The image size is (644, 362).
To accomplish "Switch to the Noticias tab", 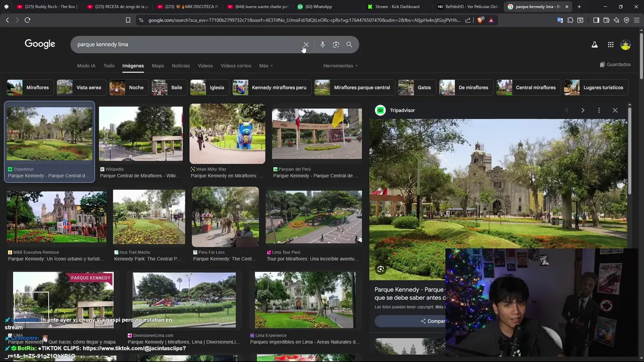I will pyautogui.click(x=181, y=66).
